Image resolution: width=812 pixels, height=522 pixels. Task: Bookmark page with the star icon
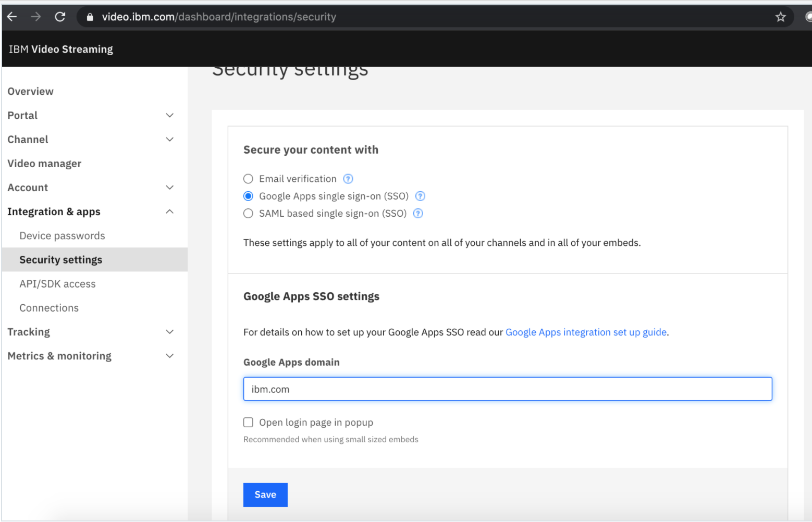tap(780, 17)
